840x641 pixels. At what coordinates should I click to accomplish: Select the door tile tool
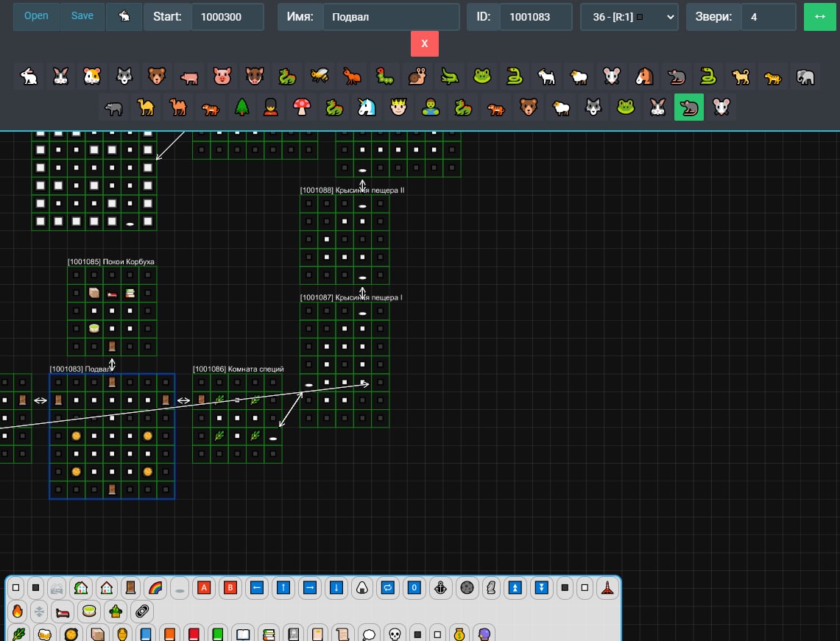[x=130, y=588]
